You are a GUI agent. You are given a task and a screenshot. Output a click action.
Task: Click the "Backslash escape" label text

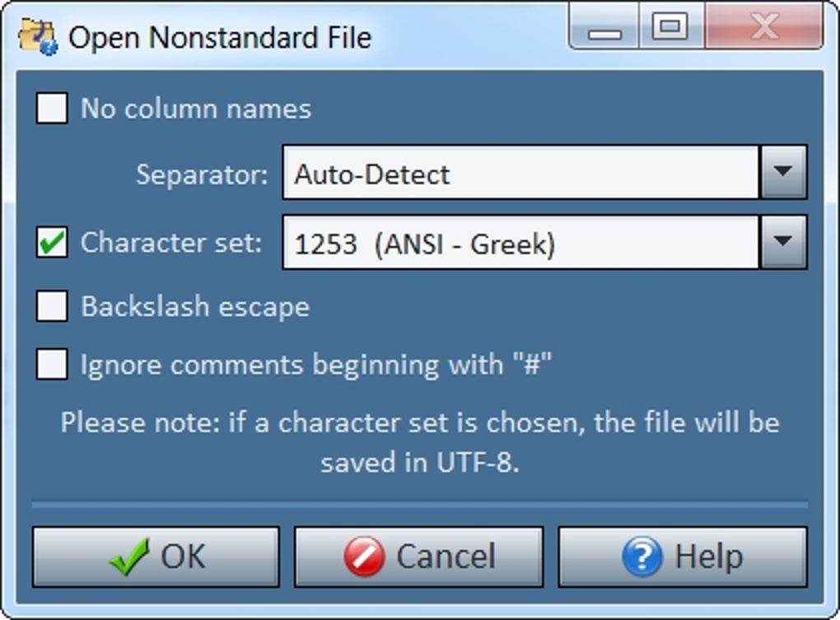[x=195, y=306]
